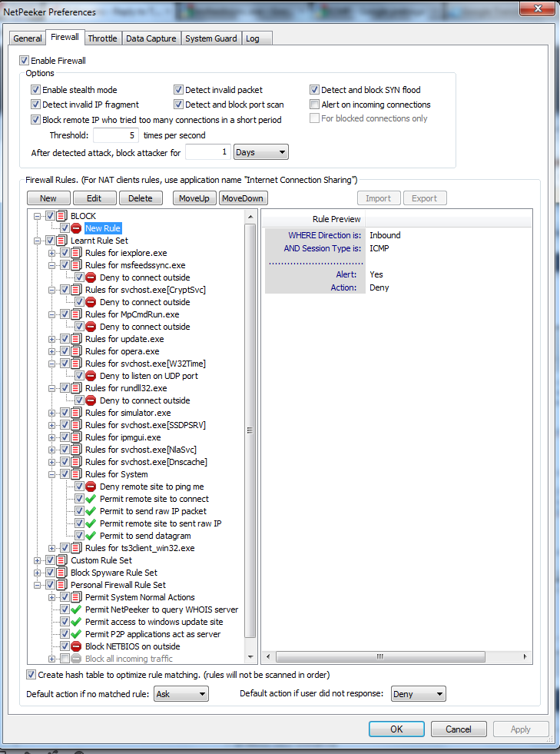560x754 pixels.
Task: Click deny icon for Block NETBIOS on outside
Action: point(76,646)
